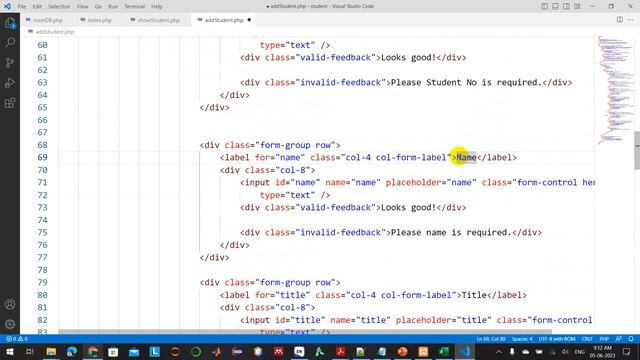Click line number 79 in gutter
The width and height of the screenshot is (640, 360).
42,282
